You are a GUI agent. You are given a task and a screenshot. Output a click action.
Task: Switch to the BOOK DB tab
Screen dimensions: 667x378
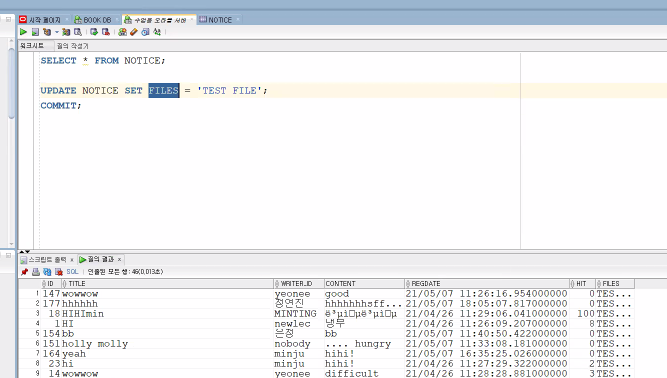pyautogui.click(x=97, y=20)
